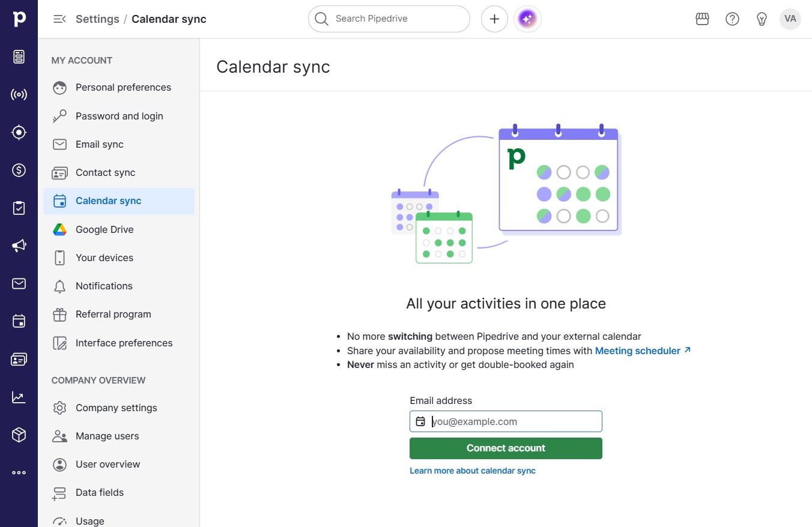Screen dimensions: 812x527
Task: Open Leads from the navigation rail
Action: 19,57
